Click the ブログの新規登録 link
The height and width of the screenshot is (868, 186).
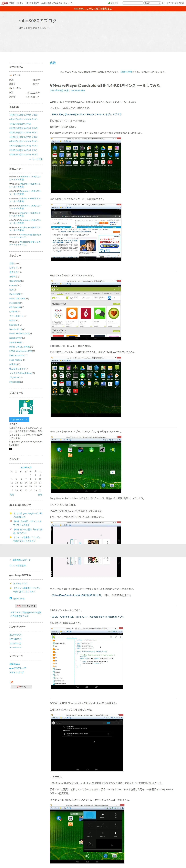pyautogui.click(x=18, y=566)
